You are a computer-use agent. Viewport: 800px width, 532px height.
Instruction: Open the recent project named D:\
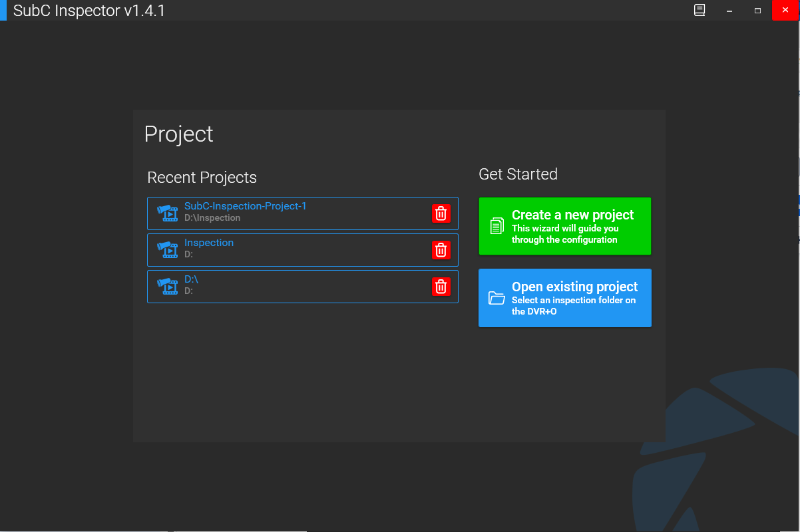pyautogui.click(x=191, y=279)
